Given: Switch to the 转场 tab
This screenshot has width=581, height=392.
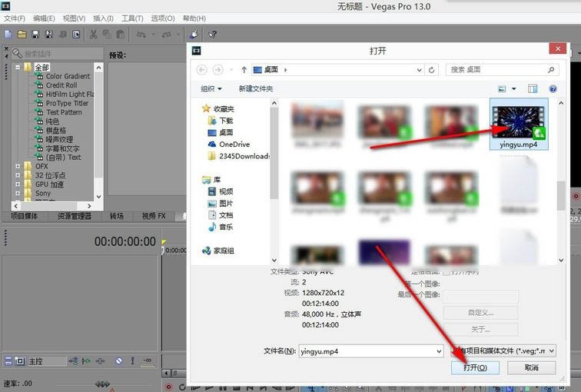Looking at the screenshot, I should point(116,216).
